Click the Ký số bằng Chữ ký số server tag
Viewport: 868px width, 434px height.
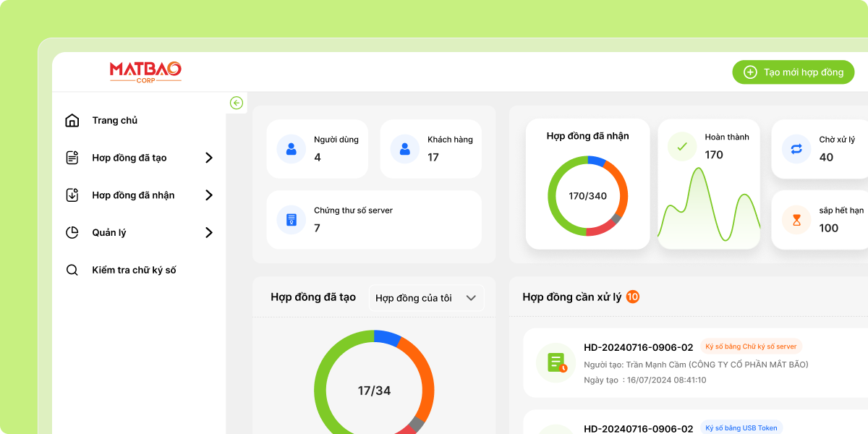click(751, 346)
